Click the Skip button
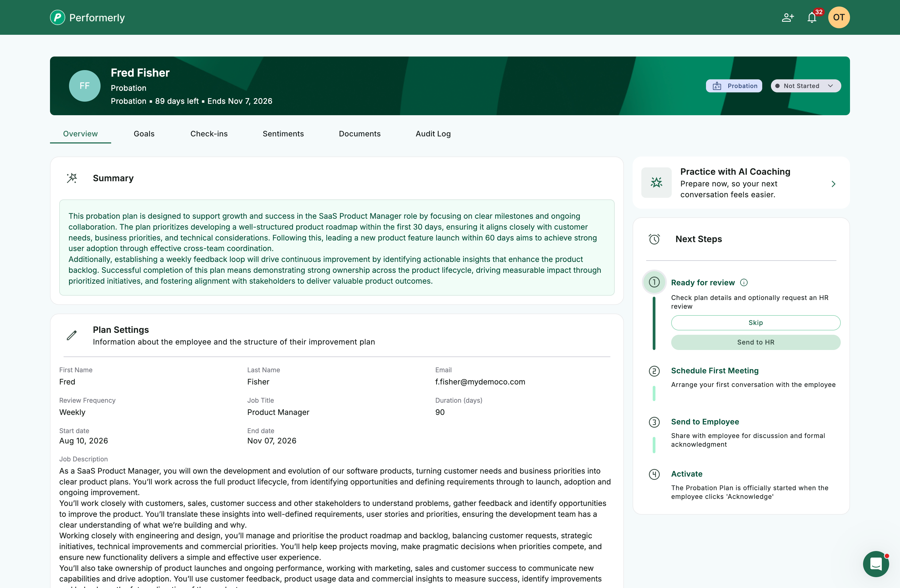 click(755, 323)
